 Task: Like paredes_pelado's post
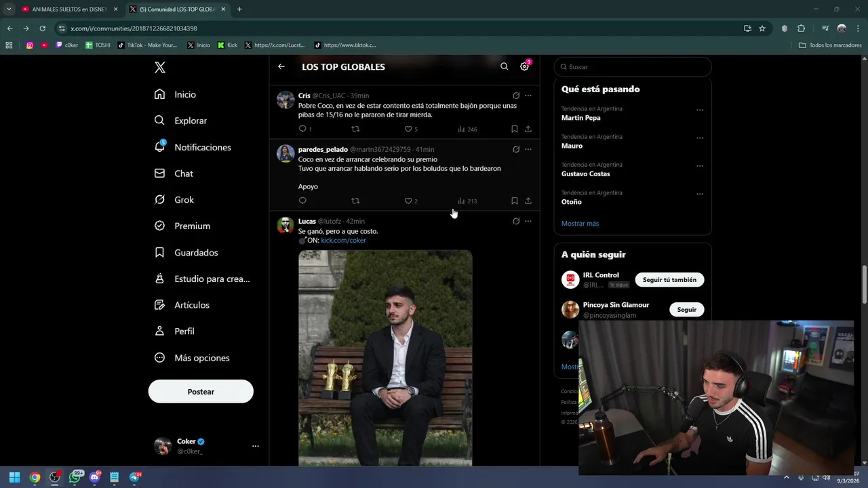tap(408, 201)
